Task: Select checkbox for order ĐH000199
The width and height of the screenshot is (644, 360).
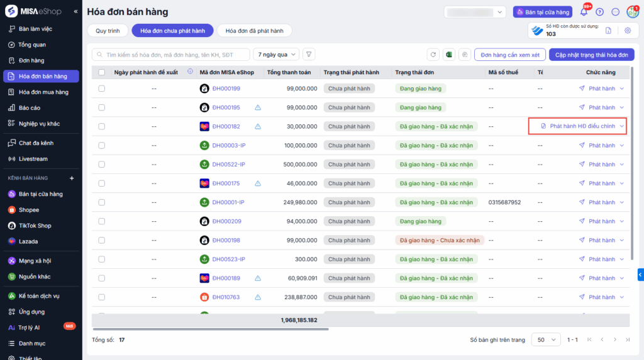Action: pyautogui.click(x=101, y=89)
